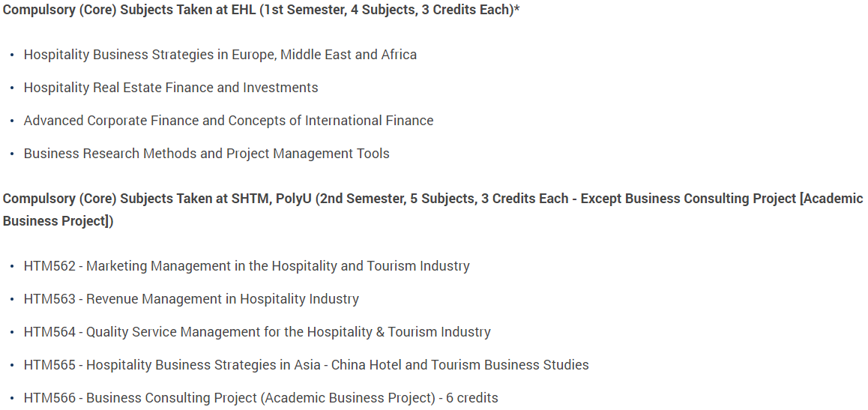Click Business Research Methods and Project Management Tools

coord(206,153)
